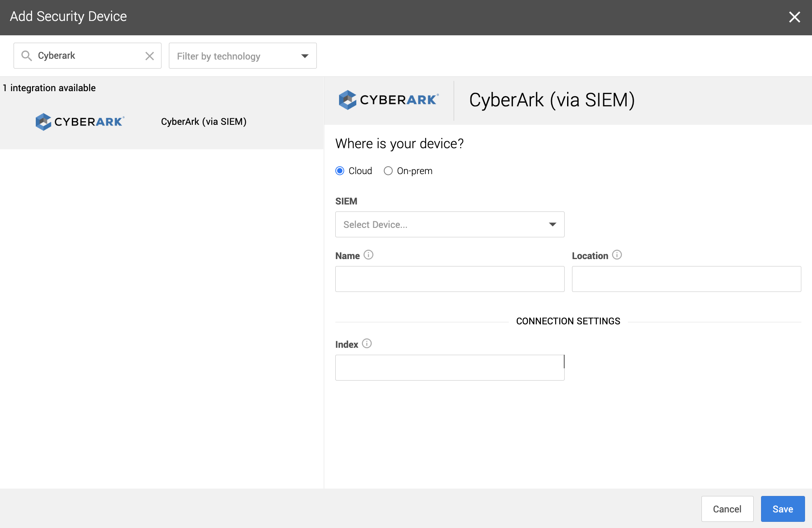The width and height of the screenshot is (812, 528).
Task: Click the '1 integration available' text
Action: pos(49,88)
